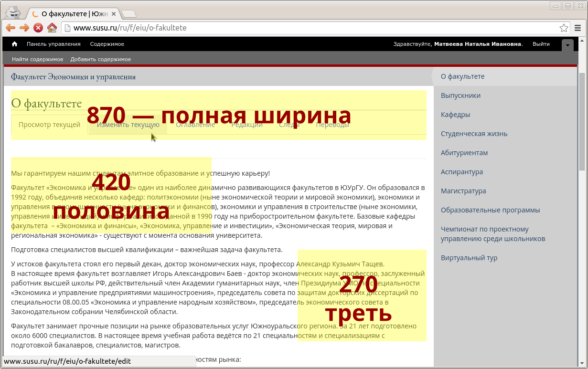Select the Просмотр текущей tab
The width and height of the screenshot is (588, 369).
pyautogui.click(x=49, y=125)
